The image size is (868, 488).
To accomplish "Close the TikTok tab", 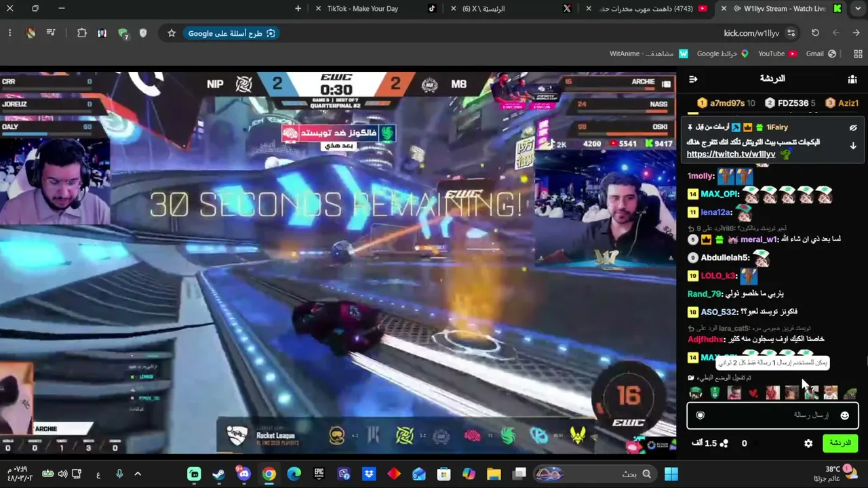I will pyautogui.click(x=318, y=9).
